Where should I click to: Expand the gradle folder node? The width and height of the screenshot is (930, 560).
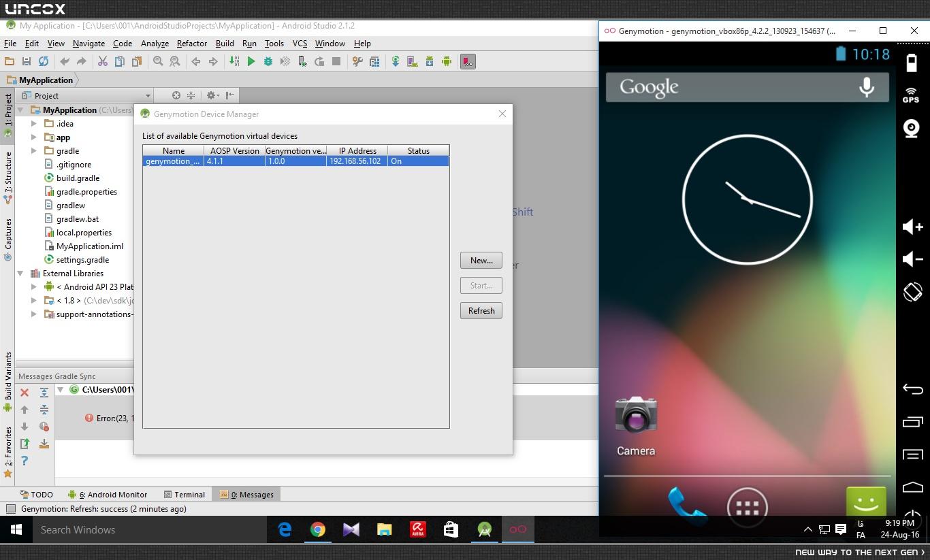coord(34,150)
